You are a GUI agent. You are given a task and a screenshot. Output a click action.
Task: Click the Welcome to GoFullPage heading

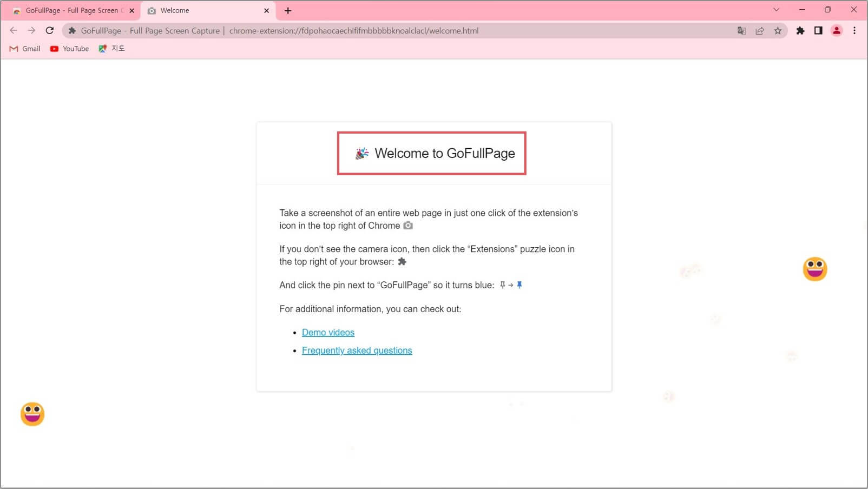pyautogui.click(x=444, y=154)
